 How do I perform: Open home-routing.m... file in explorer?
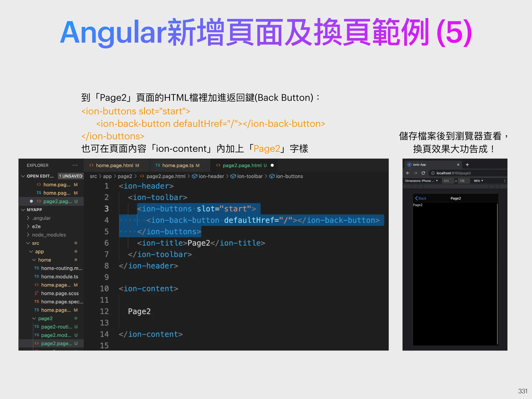[x=58, y=268]
